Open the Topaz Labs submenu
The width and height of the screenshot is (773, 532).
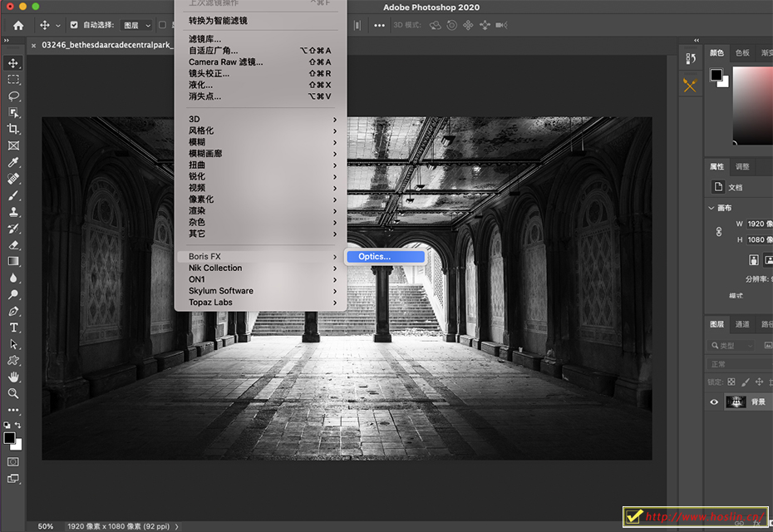click(x=262, y=303)
